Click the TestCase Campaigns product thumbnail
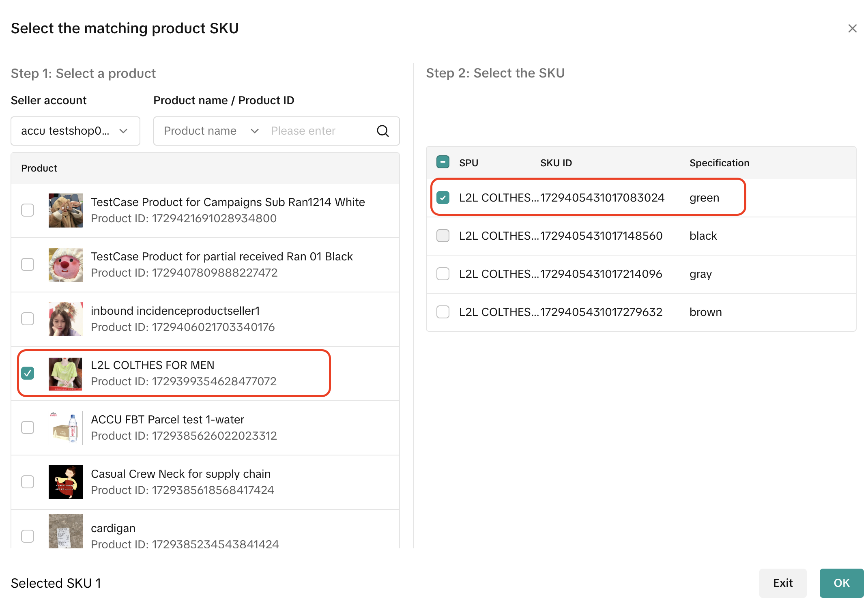The image size is (868, 610). coord(65,210)
